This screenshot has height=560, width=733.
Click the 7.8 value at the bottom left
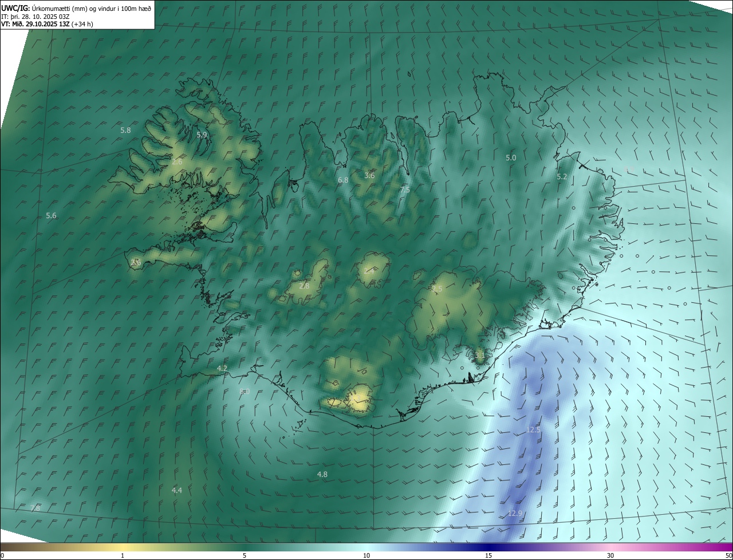35,508
